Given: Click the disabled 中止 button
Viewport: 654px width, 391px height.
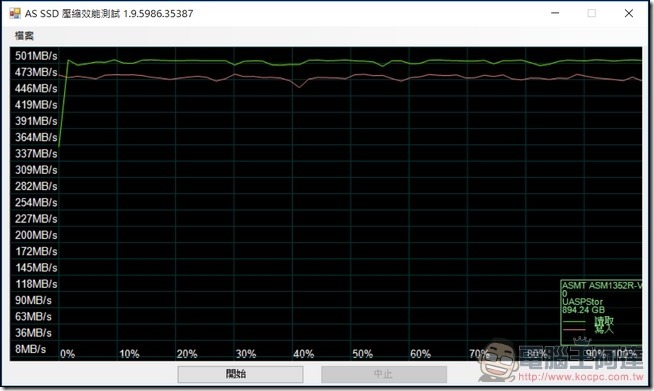Looking at the screenshot, I should pos(384,374).
